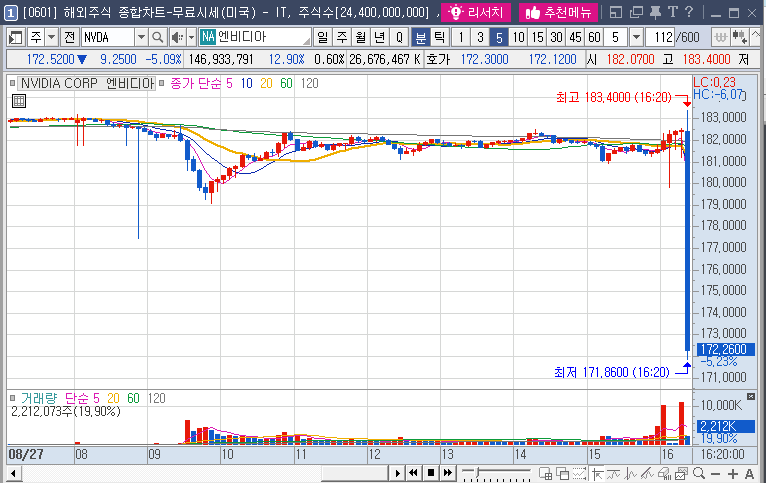
Task: Toggle the side panel icon at toolbar left
Action: (x=16, y=37)
